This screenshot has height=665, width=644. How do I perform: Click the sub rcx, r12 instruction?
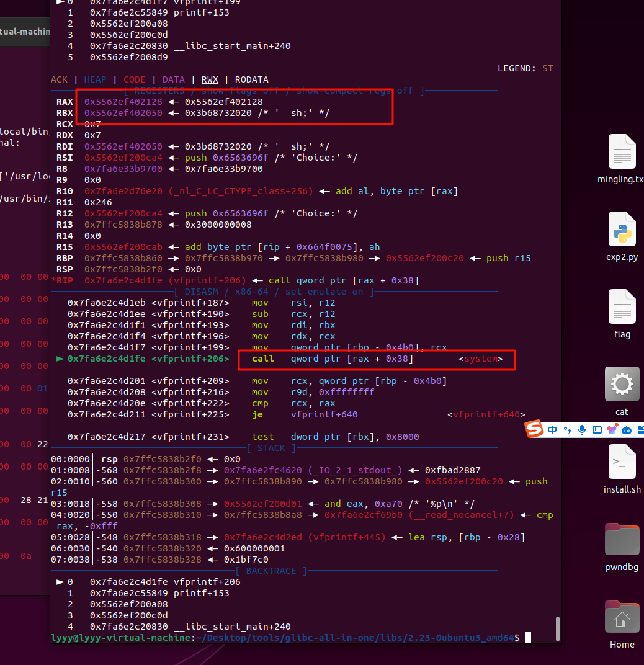pos(293,314)
